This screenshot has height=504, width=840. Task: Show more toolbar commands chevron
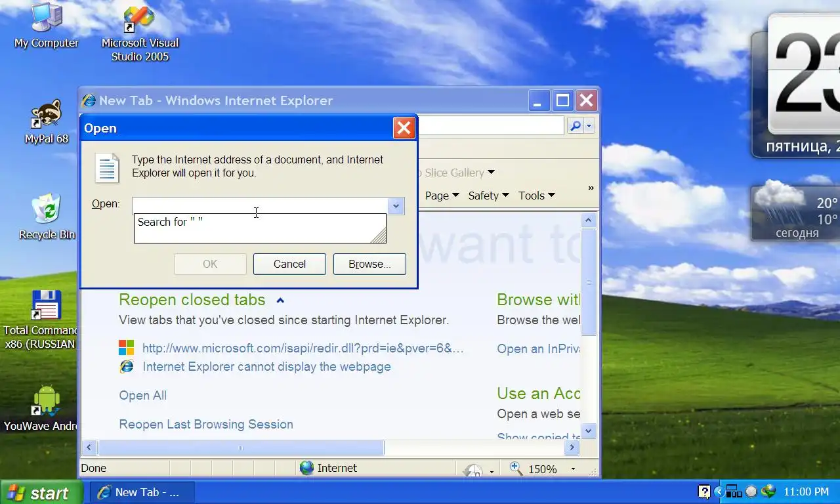[x=591, y=188]
